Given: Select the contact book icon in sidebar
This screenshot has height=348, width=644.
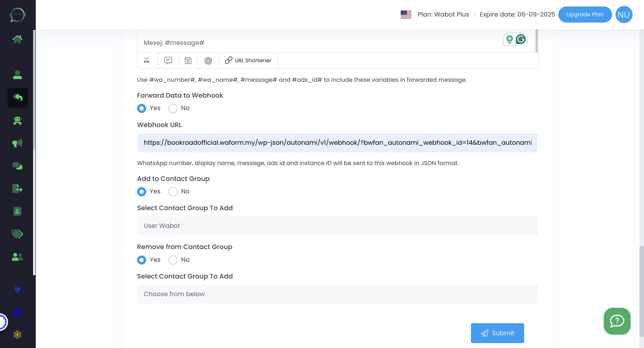Looking at the screenshot, I should (x=18, y=212).
